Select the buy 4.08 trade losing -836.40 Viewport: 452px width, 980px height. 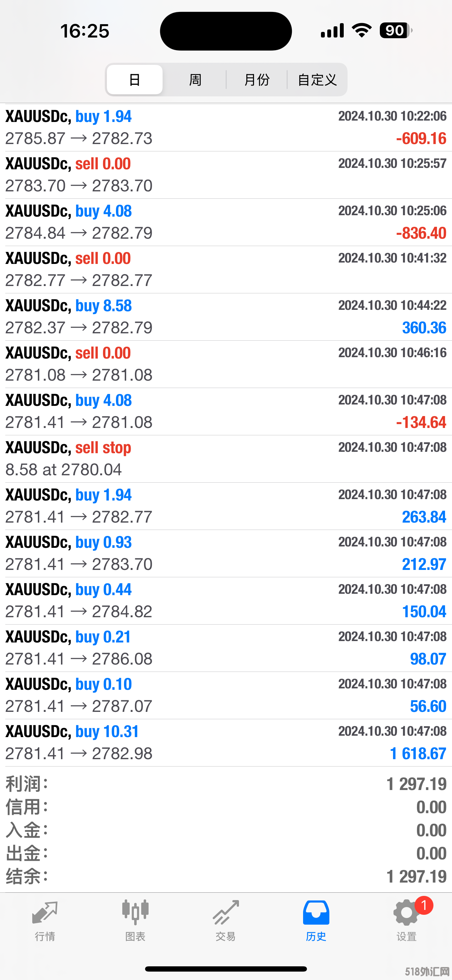click(226, 222)
